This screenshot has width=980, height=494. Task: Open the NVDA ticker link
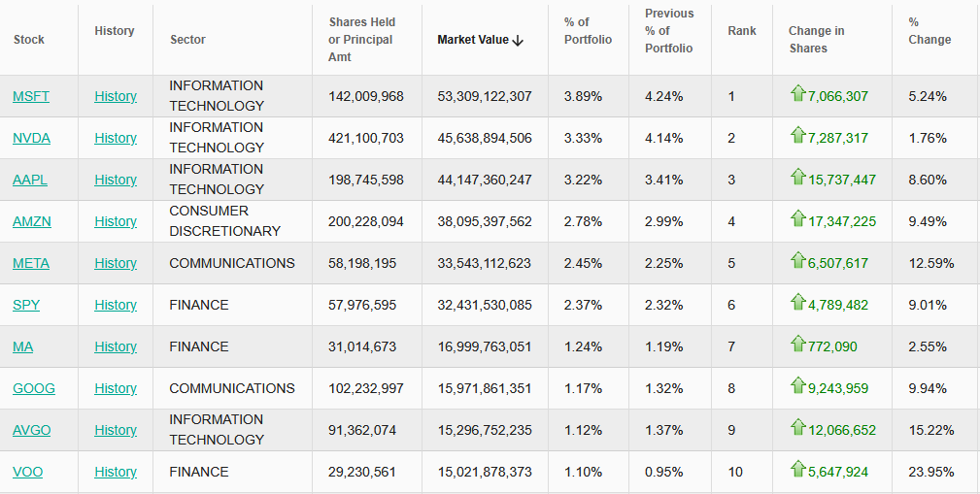click(x=31, y=138)
